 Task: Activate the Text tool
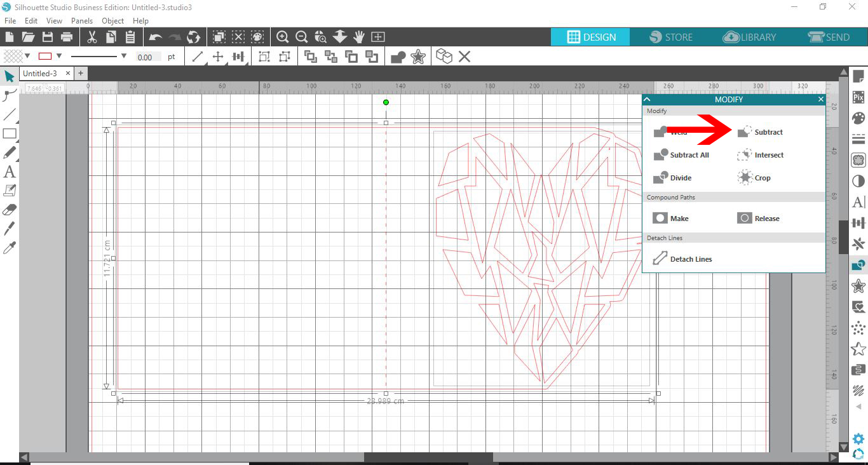point(9,172)
